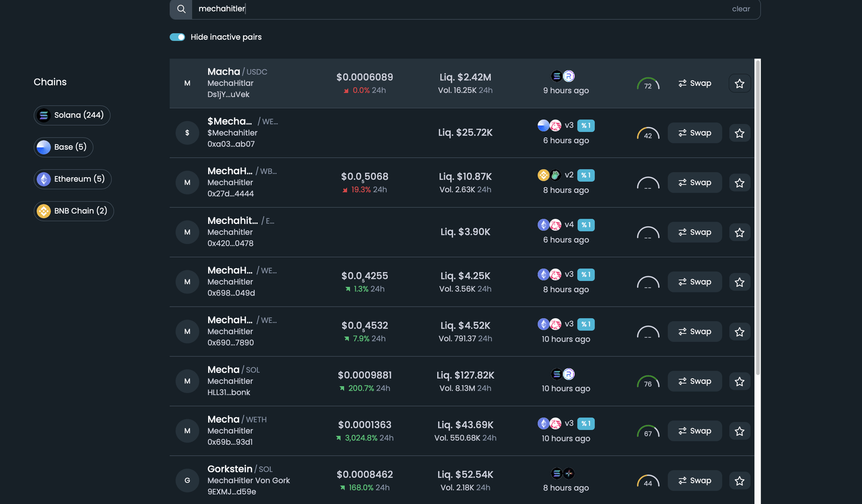Click the results list vertical scrollbar
This screenshot has width=862, height=504.
click(x=757, y=224)
